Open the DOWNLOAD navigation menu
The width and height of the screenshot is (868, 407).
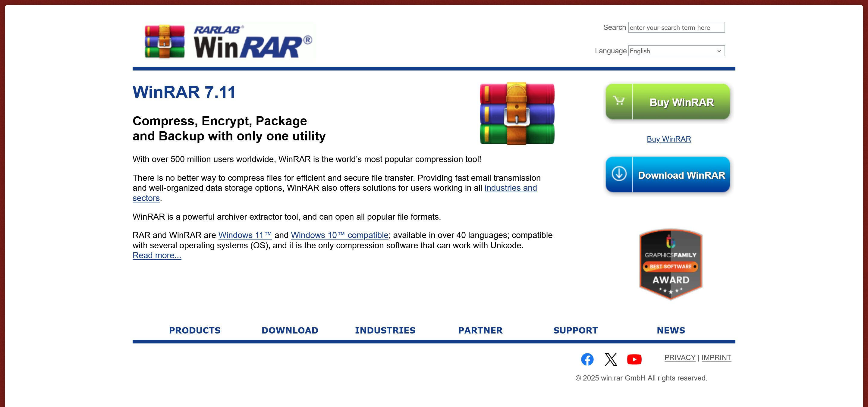290,330
